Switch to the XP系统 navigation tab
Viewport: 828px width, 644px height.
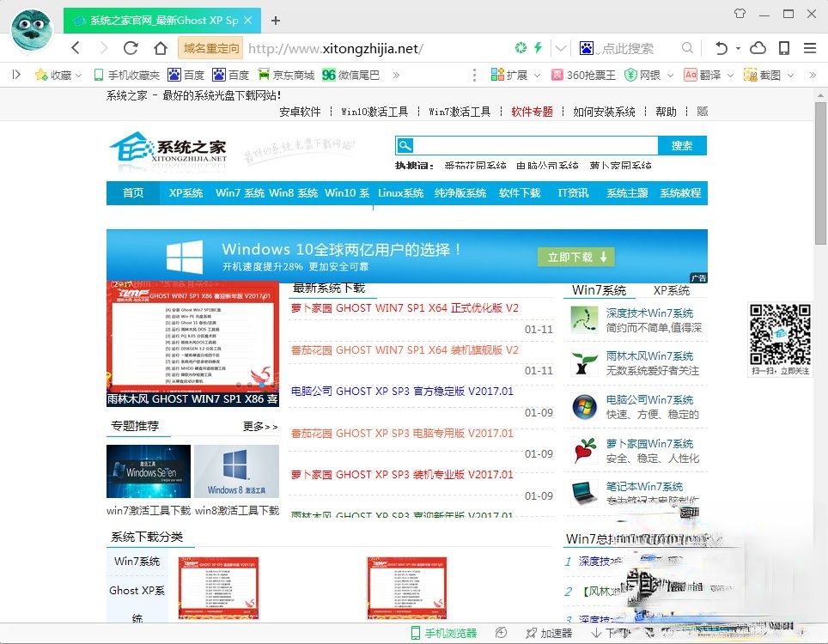pyautogui.click(x=186, y=193)
